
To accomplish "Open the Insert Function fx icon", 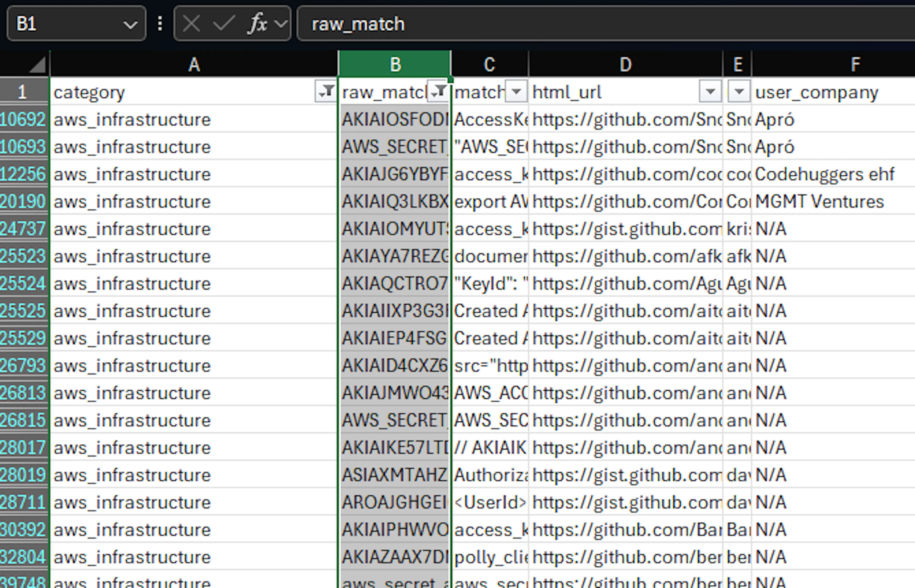I will tap(258, 24).
